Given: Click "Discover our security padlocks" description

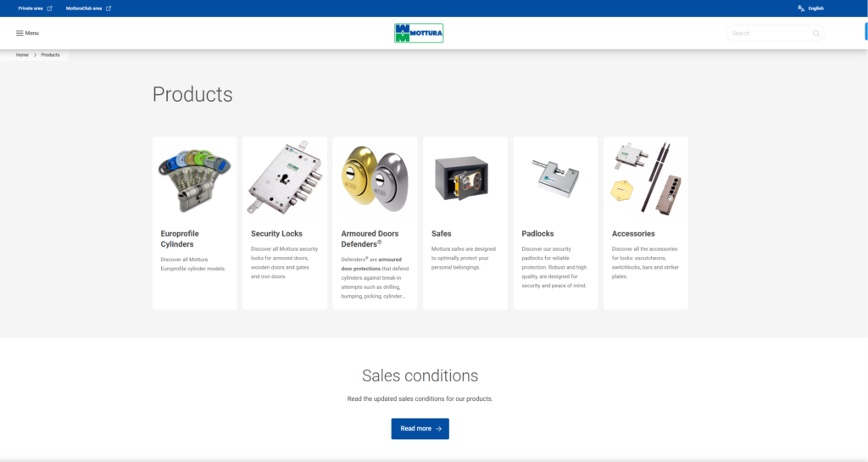Looking at the screenshot, I should 554,267.
